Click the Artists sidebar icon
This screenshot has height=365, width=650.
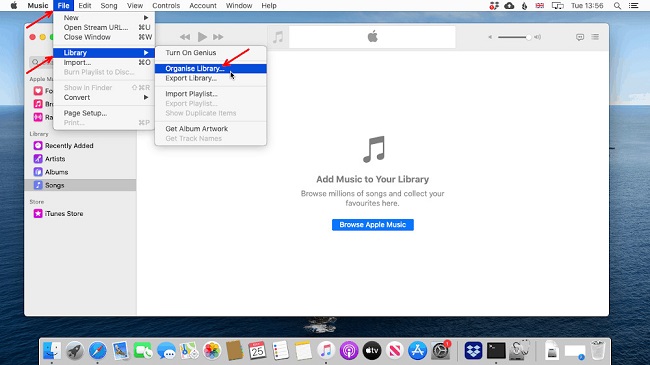[x=38, y=159]
